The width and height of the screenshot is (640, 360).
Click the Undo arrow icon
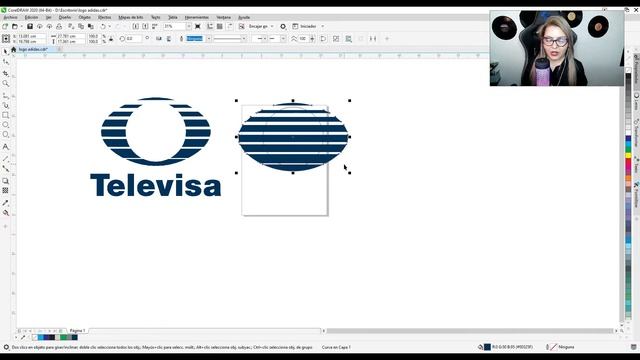[x=103, y=27]
